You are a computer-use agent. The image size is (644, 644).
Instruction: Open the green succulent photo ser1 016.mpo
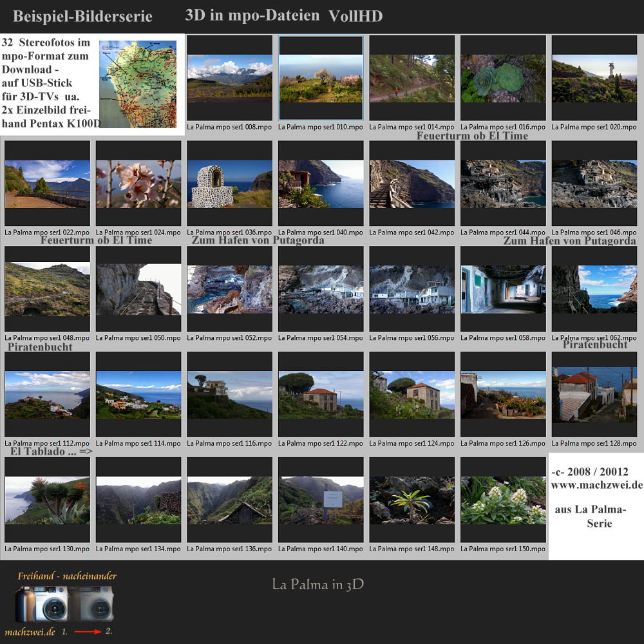coord(503,77)
